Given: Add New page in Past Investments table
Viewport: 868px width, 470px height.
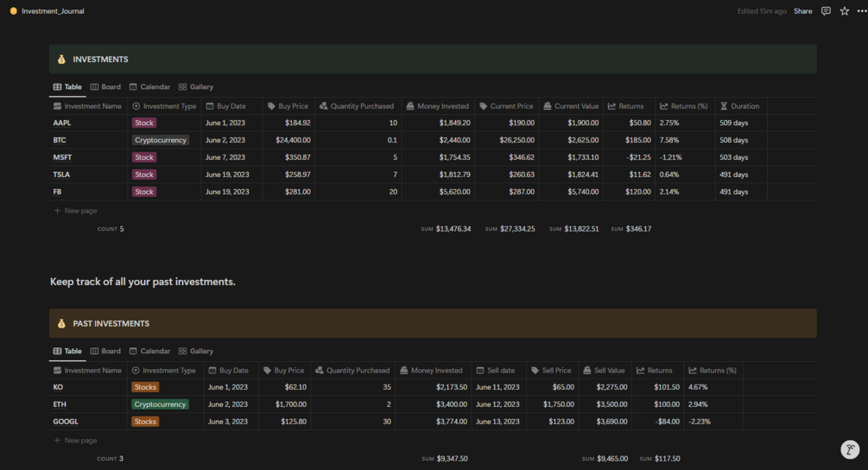Looking at the screenshot, I should (75, 440).
